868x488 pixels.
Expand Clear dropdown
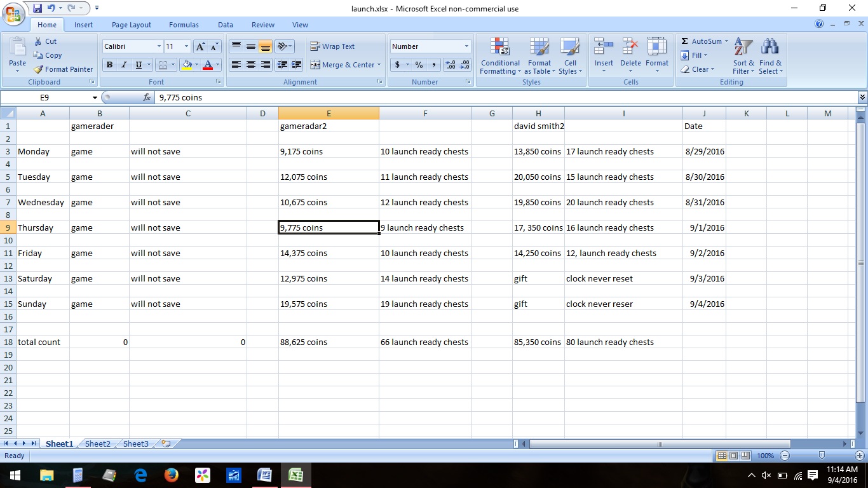click(x=697, y=69)
